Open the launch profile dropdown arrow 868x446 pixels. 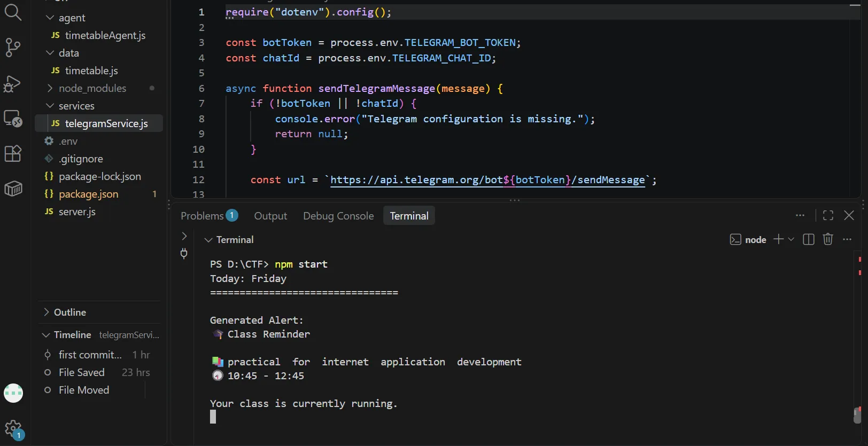(x=792, y=239)
